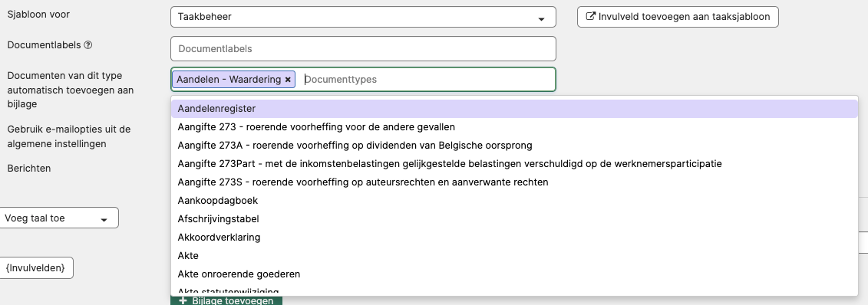Select the Afschrijvingstabel option
868x305 pixels.
(514, 219)
